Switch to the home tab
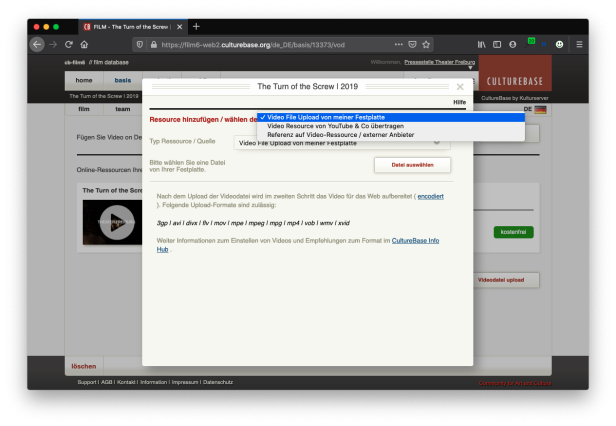 84,80
